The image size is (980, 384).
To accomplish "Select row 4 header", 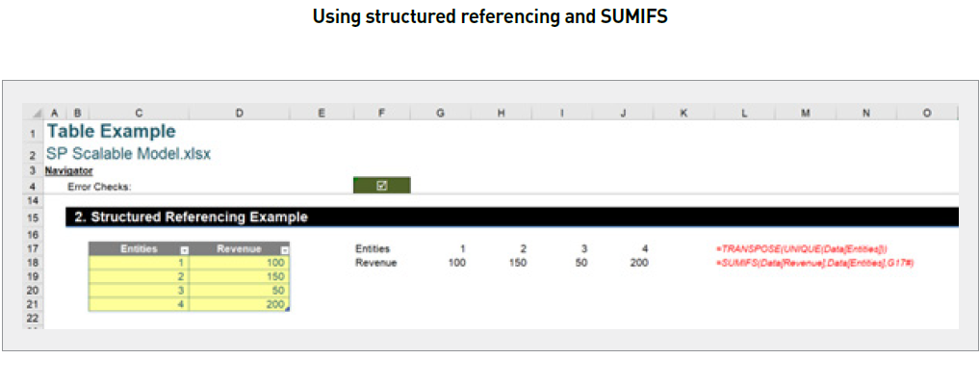I will tap(33, 186).
